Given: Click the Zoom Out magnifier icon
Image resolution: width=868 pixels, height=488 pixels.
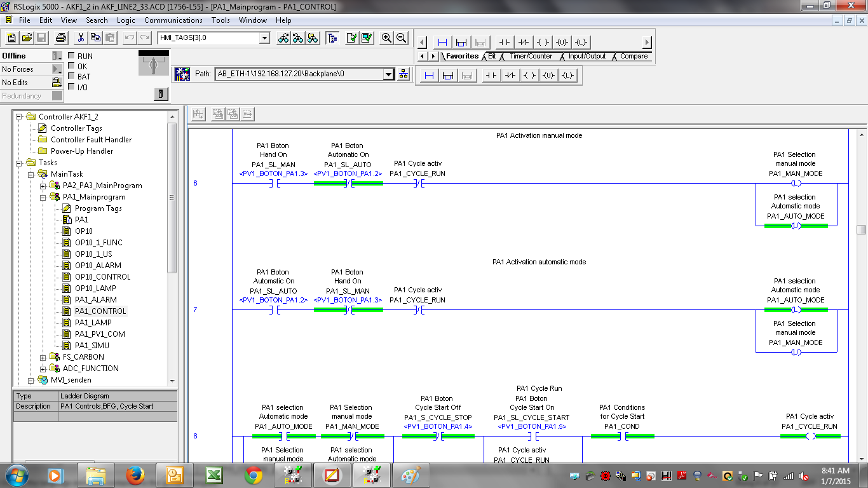Looking at the screenshot, I should [x=402, y=38].
